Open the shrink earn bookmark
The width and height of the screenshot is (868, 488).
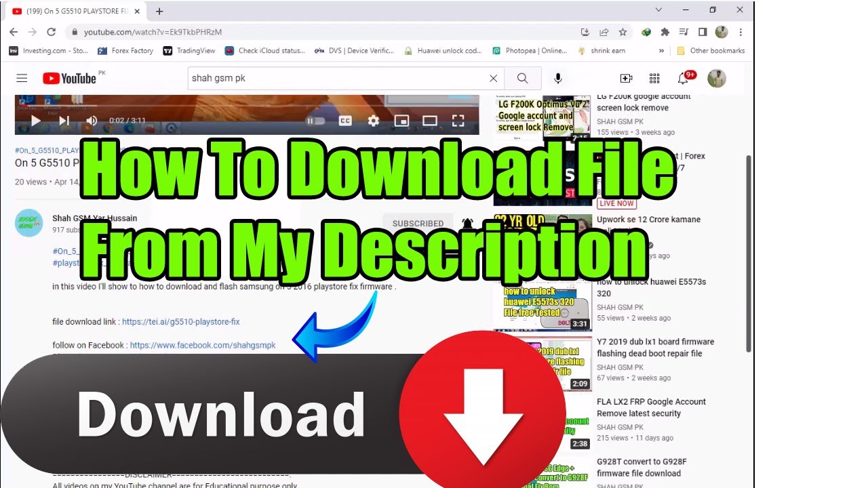coord(601,51)
